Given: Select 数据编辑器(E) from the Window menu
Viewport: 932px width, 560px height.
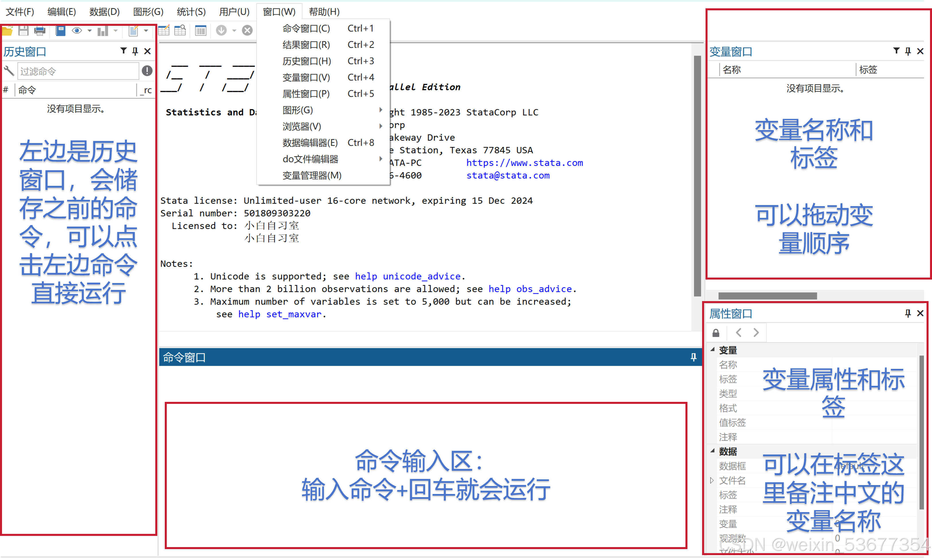Looking at the screenshot, I should (x=310, y=143).
